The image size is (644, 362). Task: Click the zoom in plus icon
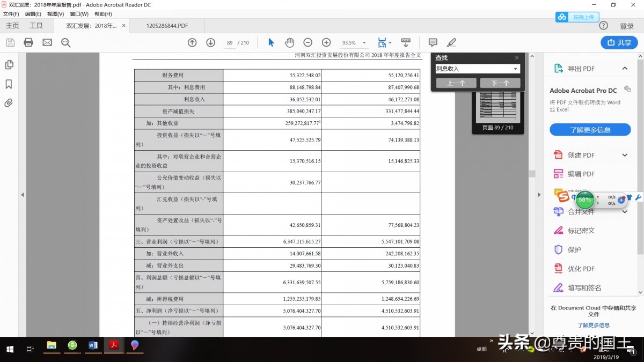326,42
